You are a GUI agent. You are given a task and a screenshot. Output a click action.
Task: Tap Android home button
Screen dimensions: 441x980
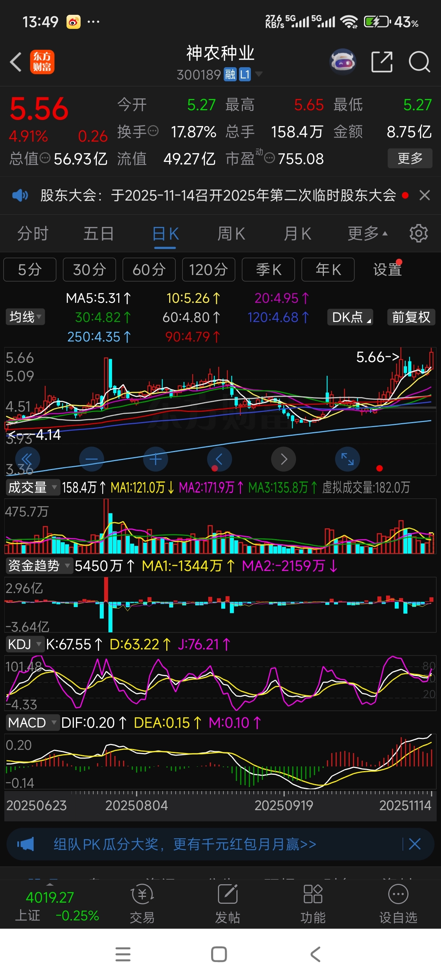coord(219,954)
